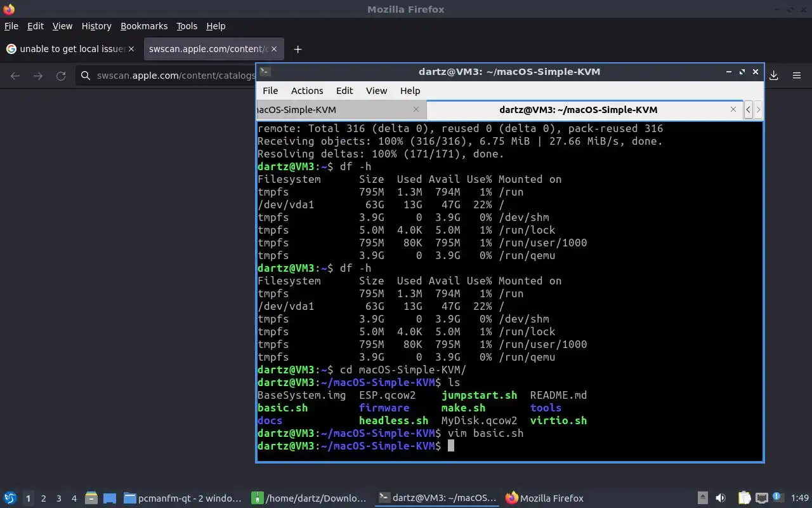Open Firefox History menu
This screenshot has height=508, width=812.
tap(96, 26)
